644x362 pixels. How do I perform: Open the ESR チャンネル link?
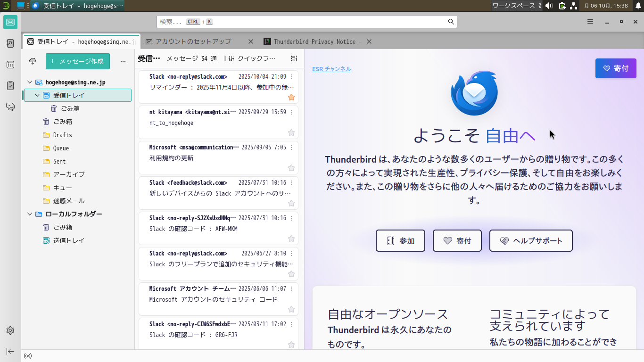click(x=332, y=69)
